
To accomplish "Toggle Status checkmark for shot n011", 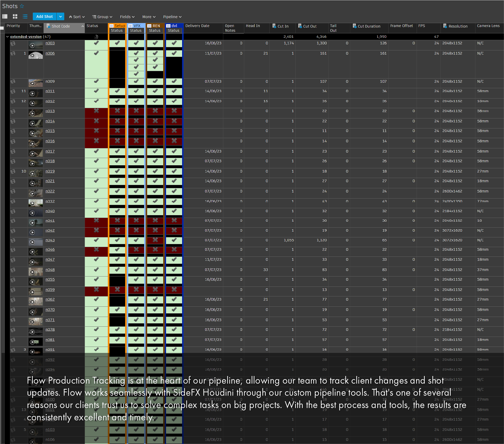I will coord(96,91).
